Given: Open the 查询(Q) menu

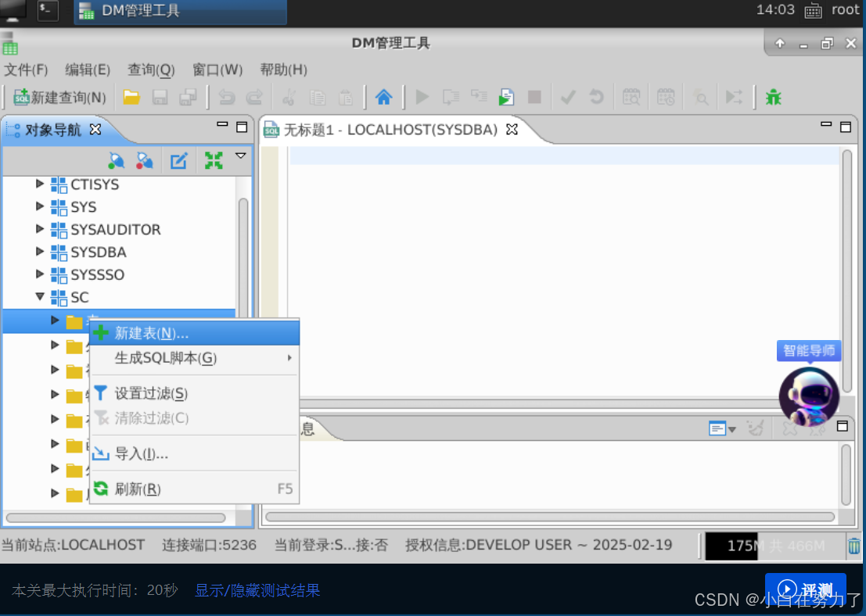Looking at the screenshot, I should pos(151,70).
